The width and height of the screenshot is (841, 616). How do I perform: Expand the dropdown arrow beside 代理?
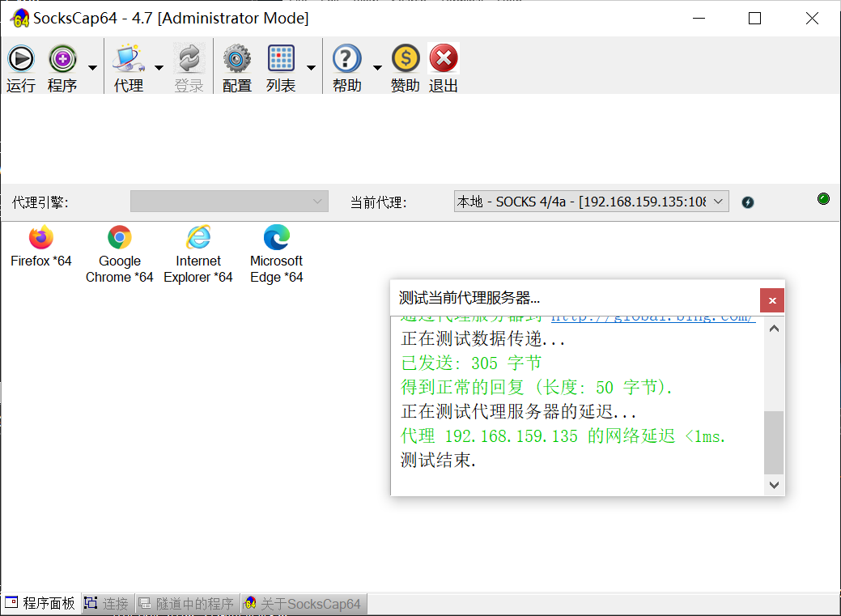[x=159, y=68]
